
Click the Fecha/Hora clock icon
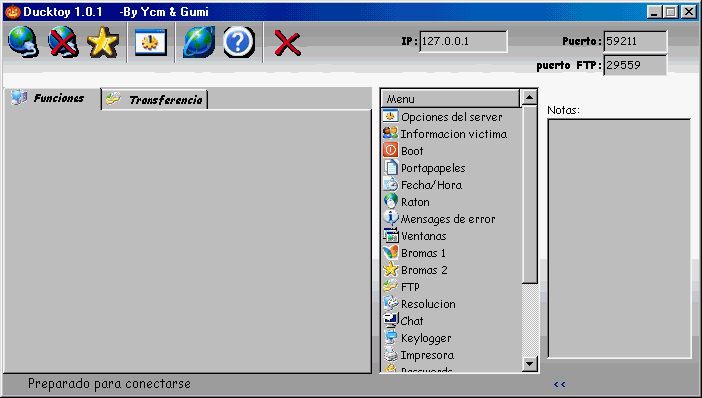click(390, 184)
